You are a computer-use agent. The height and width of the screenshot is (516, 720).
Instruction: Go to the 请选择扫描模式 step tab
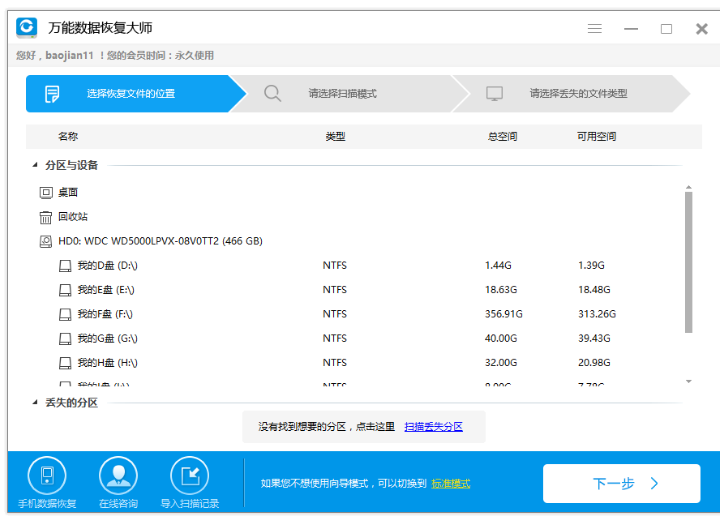click(342, 94)
